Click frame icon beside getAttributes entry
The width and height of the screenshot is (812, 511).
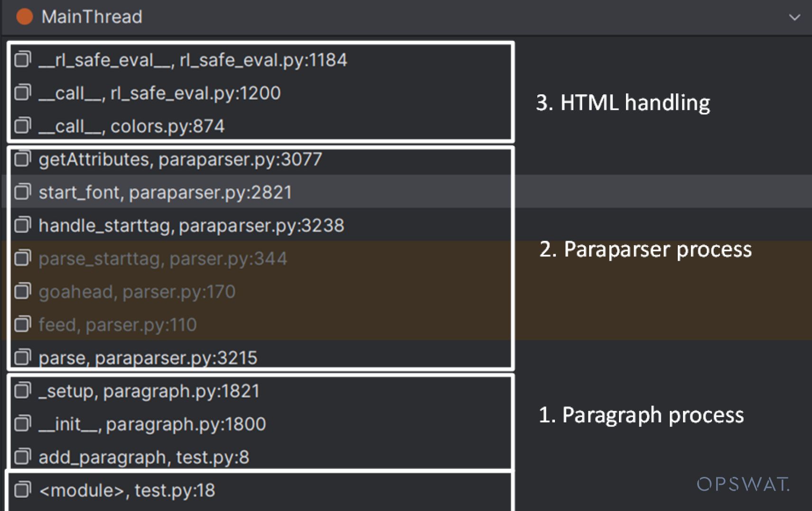[22, 159]
